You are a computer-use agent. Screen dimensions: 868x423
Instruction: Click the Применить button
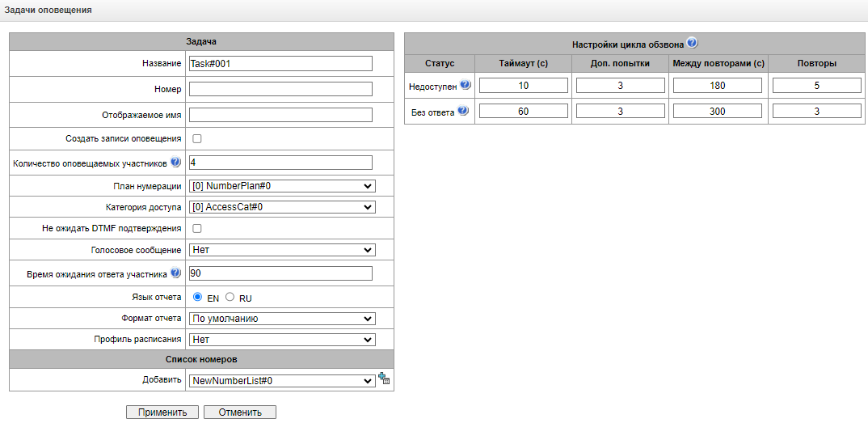click(162, 412)
